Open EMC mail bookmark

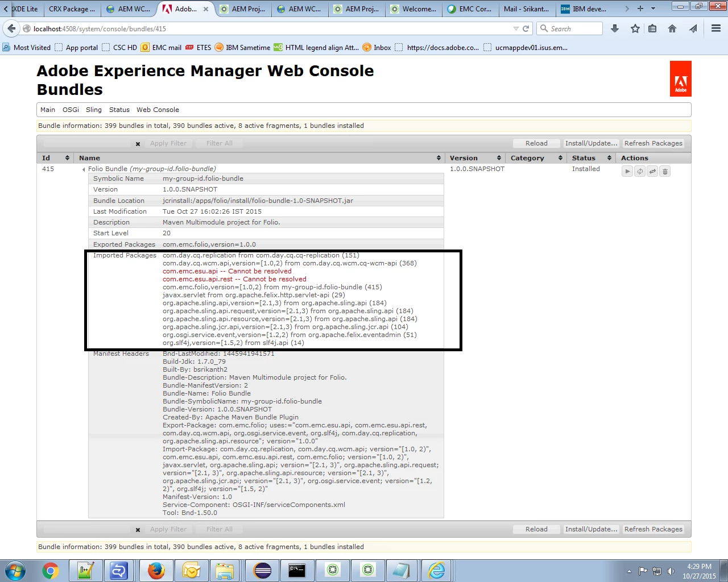(x=162, y=48)
